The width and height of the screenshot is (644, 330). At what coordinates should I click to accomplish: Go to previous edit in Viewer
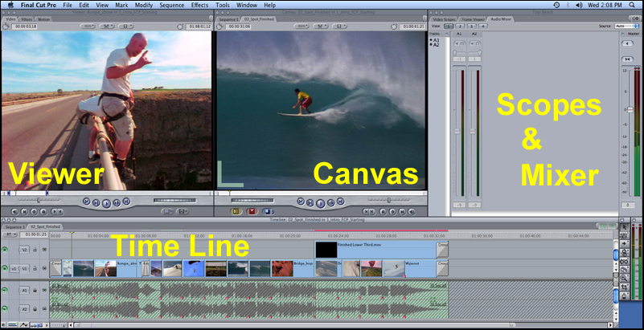tap(86, 202)
